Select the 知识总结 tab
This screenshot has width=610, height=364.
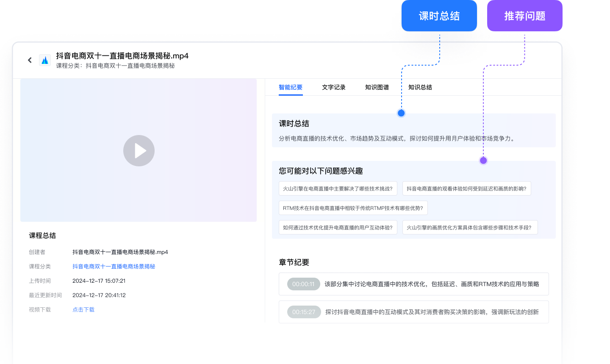pos(420,88)
